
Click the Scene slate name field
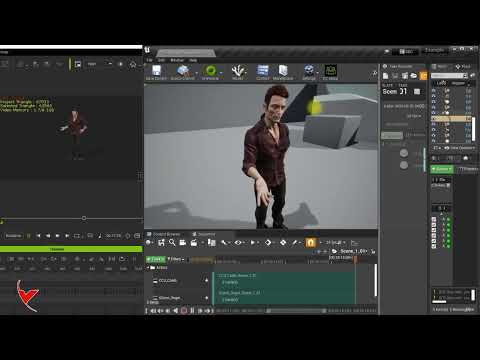[390, 91]
